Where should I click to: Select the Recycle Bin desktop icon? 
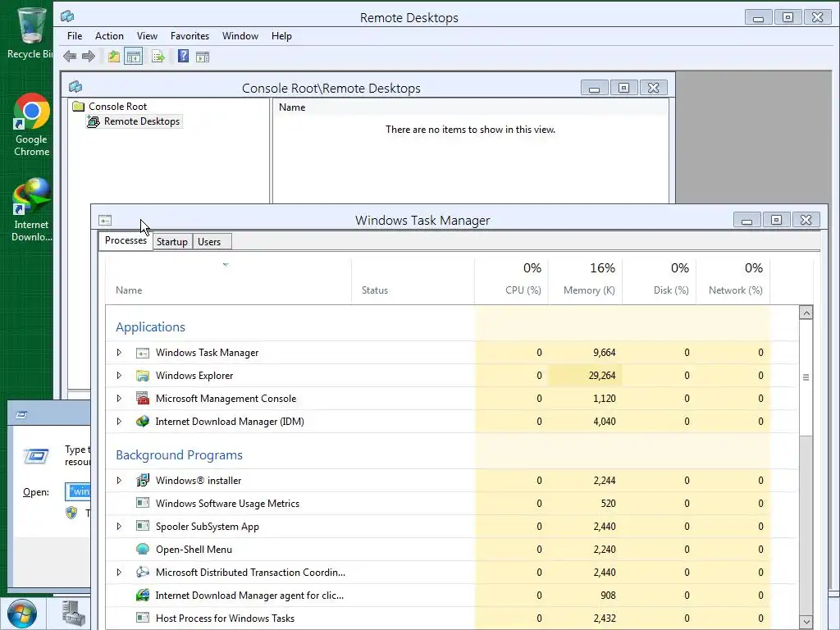point(30,32)
